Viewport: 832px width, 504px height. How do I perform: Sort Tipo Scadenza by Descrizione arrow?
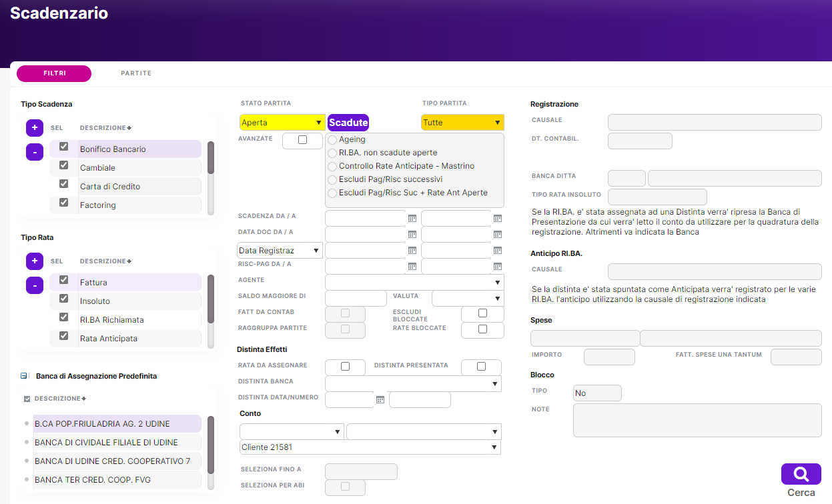129,128
